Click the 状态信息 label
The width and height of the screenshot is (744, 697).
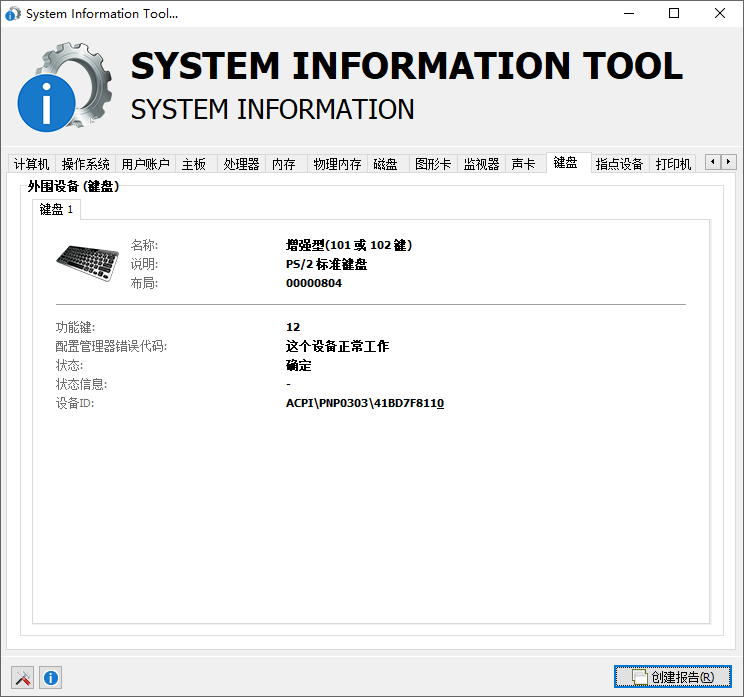pyautogui.click(x=81, y=384)
